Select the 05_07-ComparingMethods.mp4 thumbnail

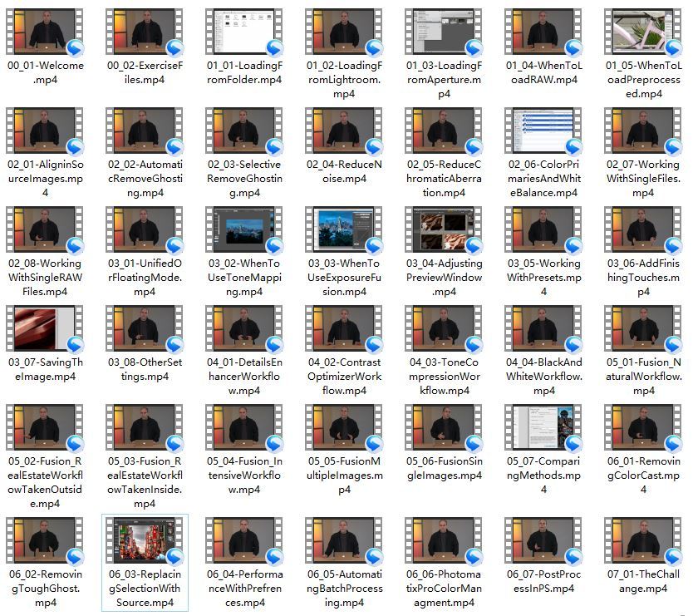543,428
